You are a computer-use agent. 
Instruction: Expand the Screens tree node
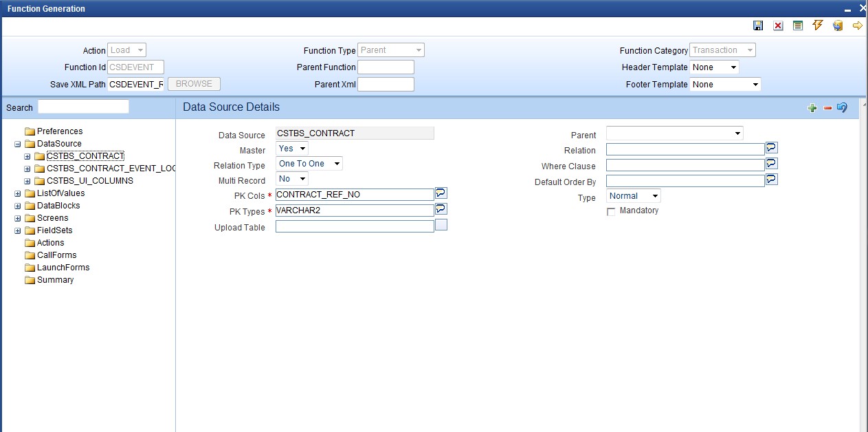click(x=17, y=218)
